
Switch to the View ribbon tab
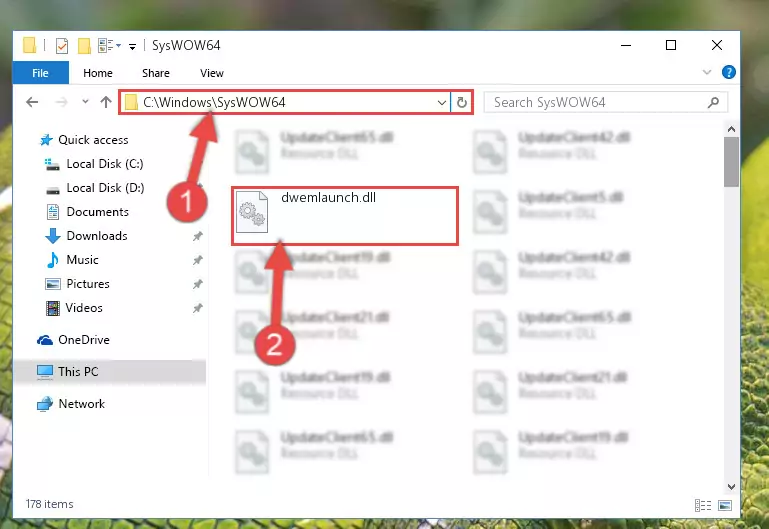click(212, 73)
